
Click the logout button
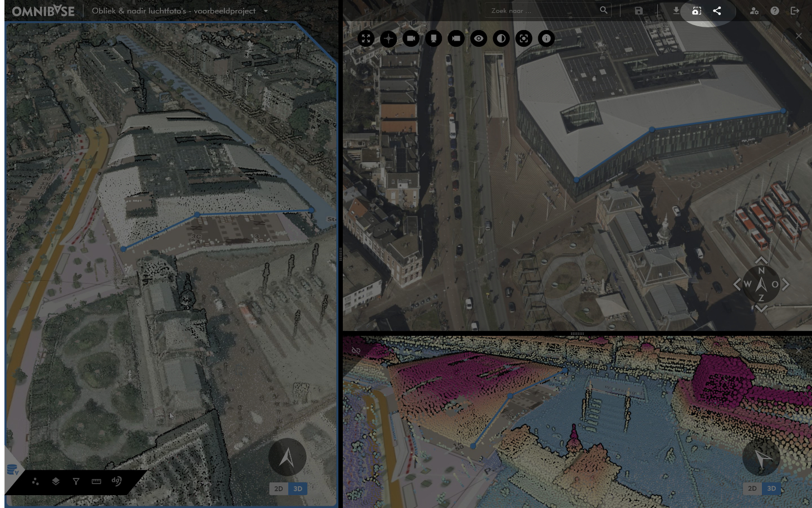tap(795, 11)
